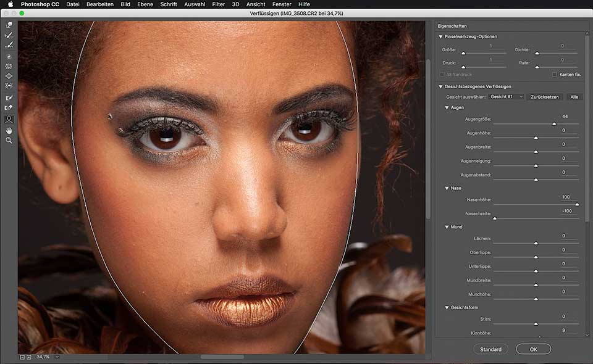Click the Augengröße slider handle
This screenshot has height=364, width=593.
[x=554, y=124]
